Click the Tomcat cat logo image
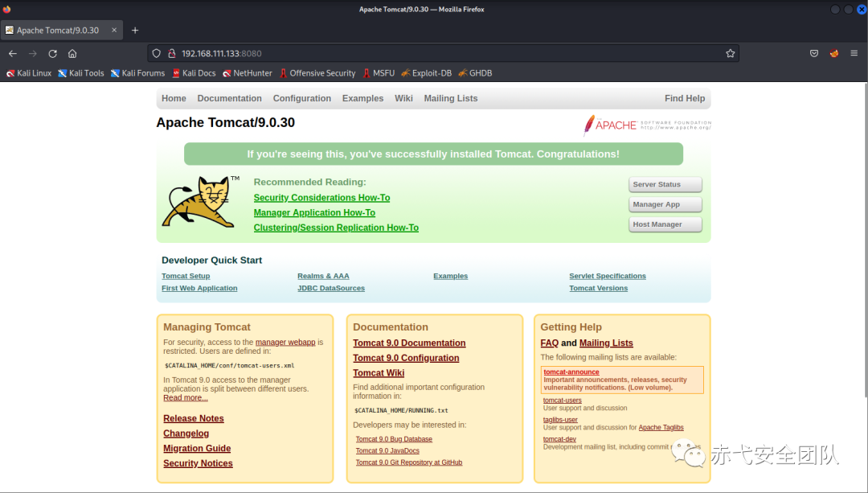The height and width of the screenshot is (493, 868). pos(200,202)
